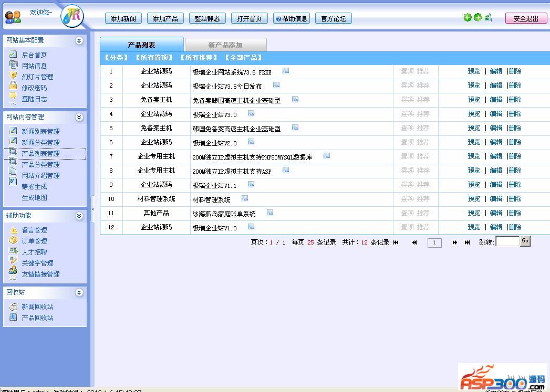The image size is (550, 392).
Task: Click the 订单管理 box icon
Action: tap(13, 241)
